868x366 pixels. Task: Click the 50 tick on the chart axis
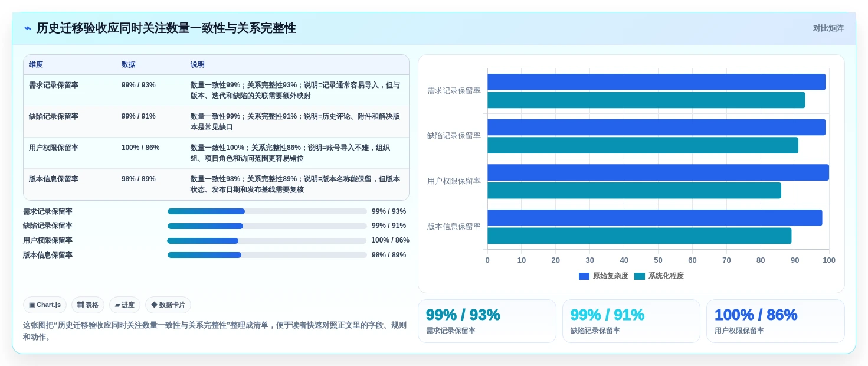tap(658, 260)
